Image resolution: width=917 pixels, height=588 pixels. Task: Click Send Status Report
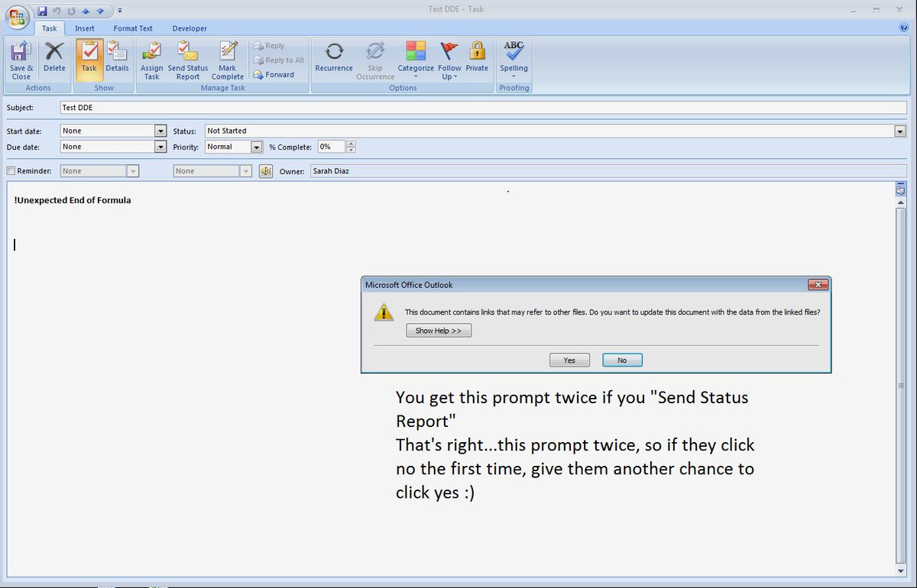pos(188,60)
